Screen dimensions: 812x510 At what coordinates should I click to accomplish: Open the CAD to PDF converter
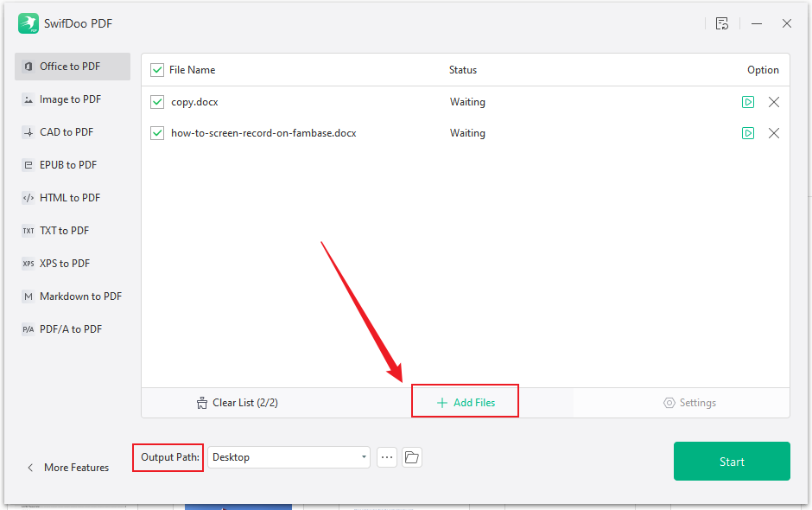click(x=72, y=131)
